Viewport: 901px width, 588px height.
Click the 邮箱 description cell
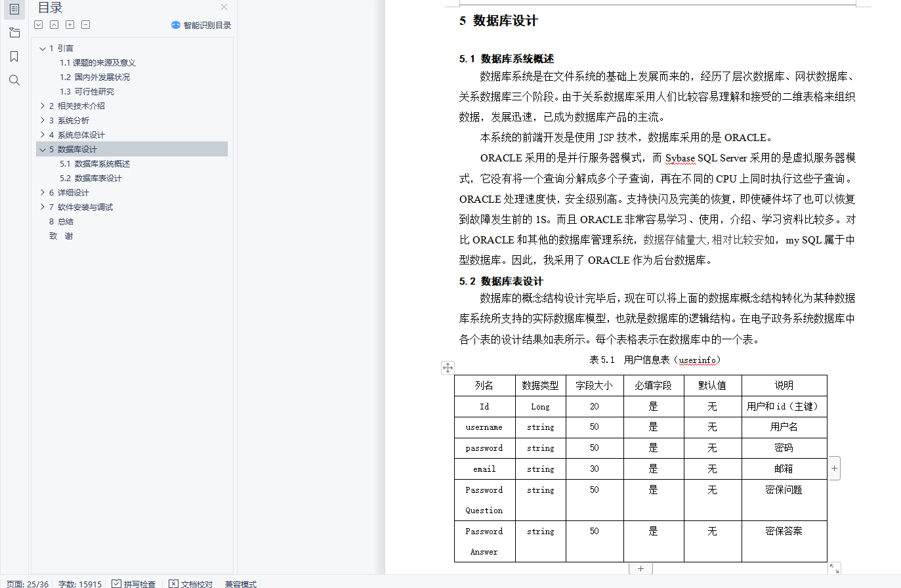tap(784, 469)
